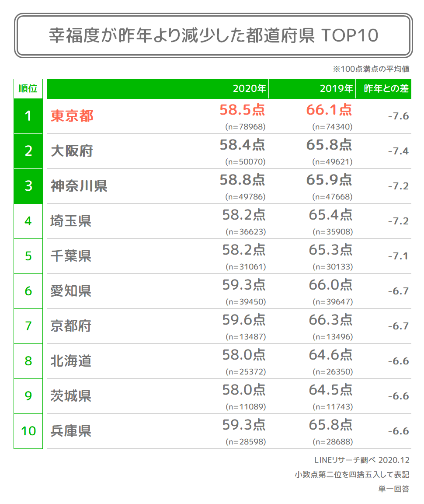Click 埼玉県 row label
Image resolution: width=424 pixels, height=504 pixels.
coord(71,221)
